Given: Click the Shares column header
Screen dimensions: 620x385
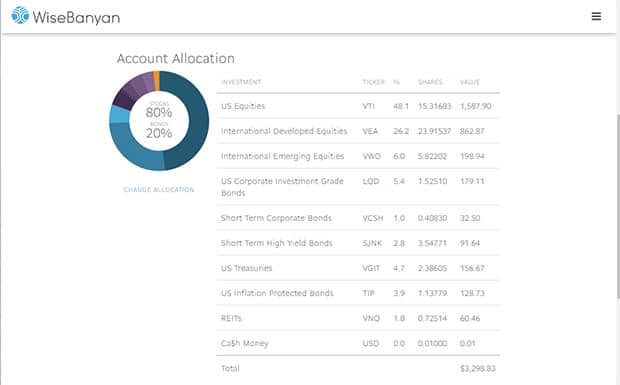Looking at the screenshot, I should pos(430,82).
